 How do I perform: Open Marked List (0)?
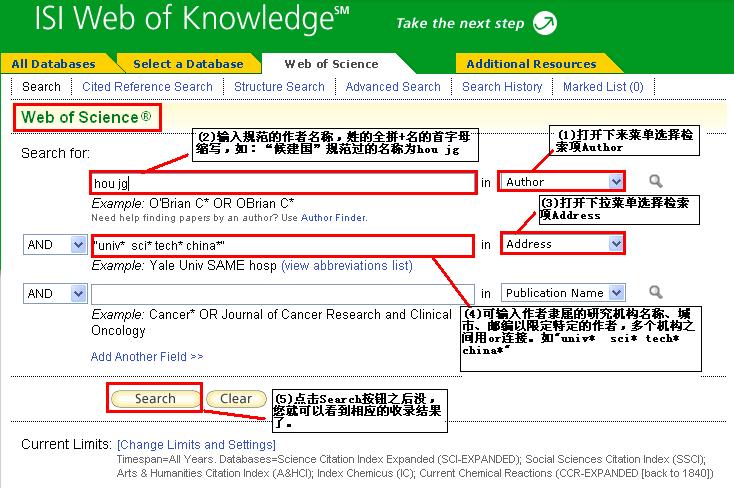pos(603,87)
